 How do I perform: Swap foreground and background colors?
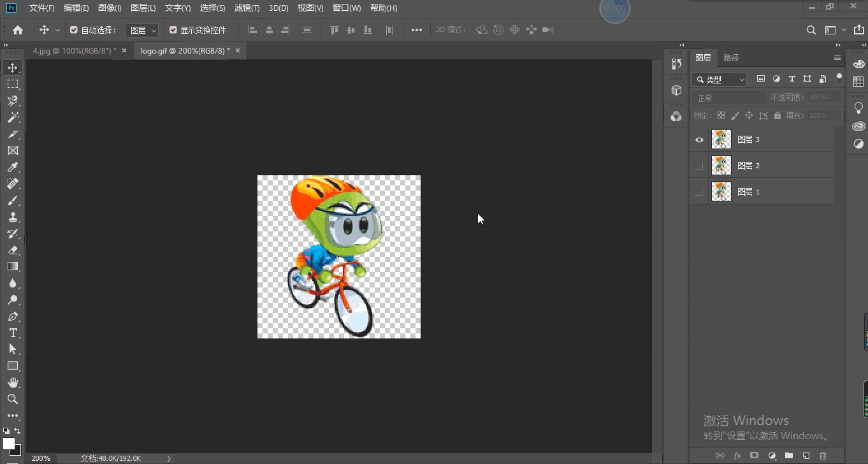pos(17,431)
